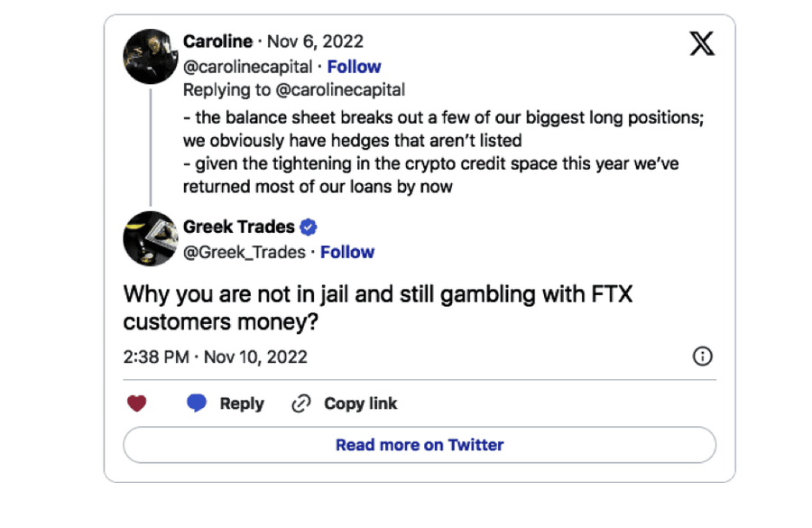
Task: Click the Copy link label text
Action: [x=360, y=403]
